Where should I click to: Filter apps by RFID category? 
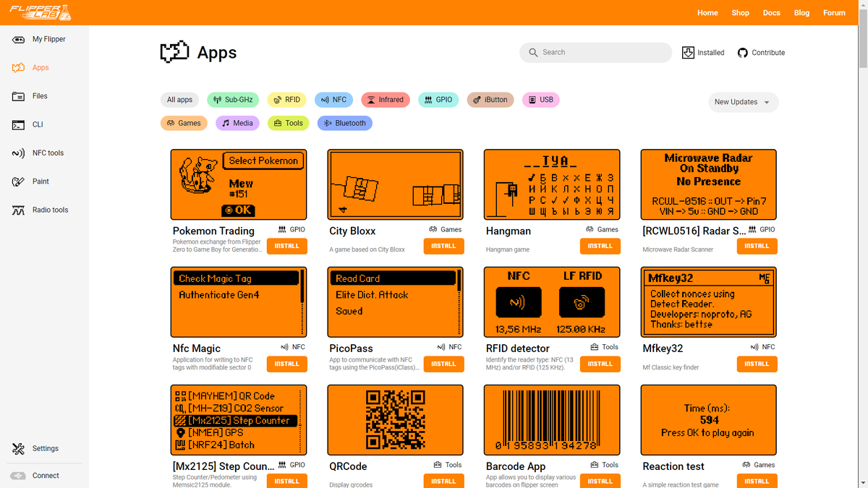pyautogui.click(x=286, y=100)
